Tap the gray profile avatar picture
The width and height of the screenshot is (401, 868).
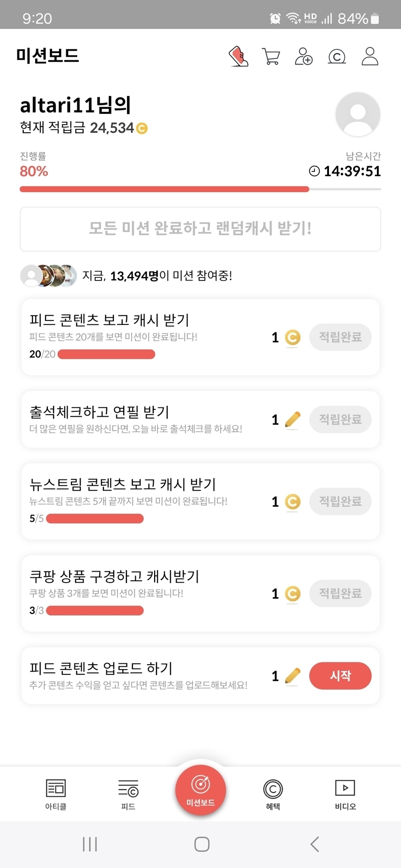tap(358, 114)
